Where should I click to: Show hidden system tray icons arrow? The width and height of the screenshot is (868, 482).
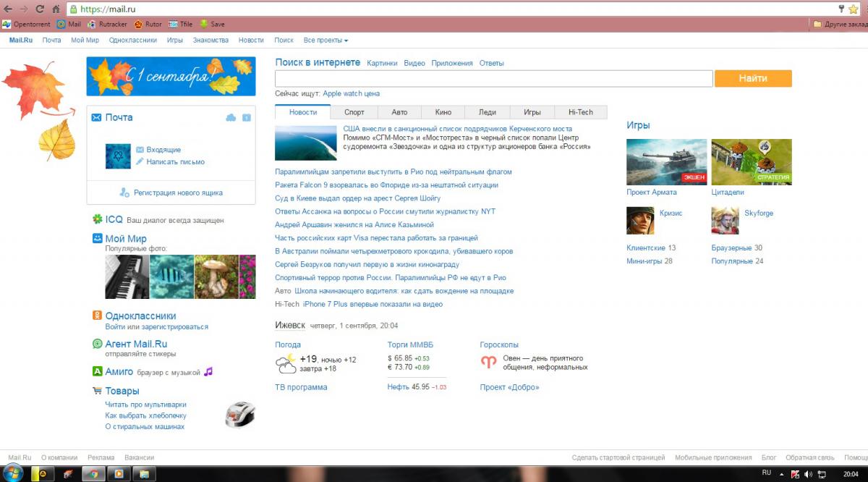point(782,474)
